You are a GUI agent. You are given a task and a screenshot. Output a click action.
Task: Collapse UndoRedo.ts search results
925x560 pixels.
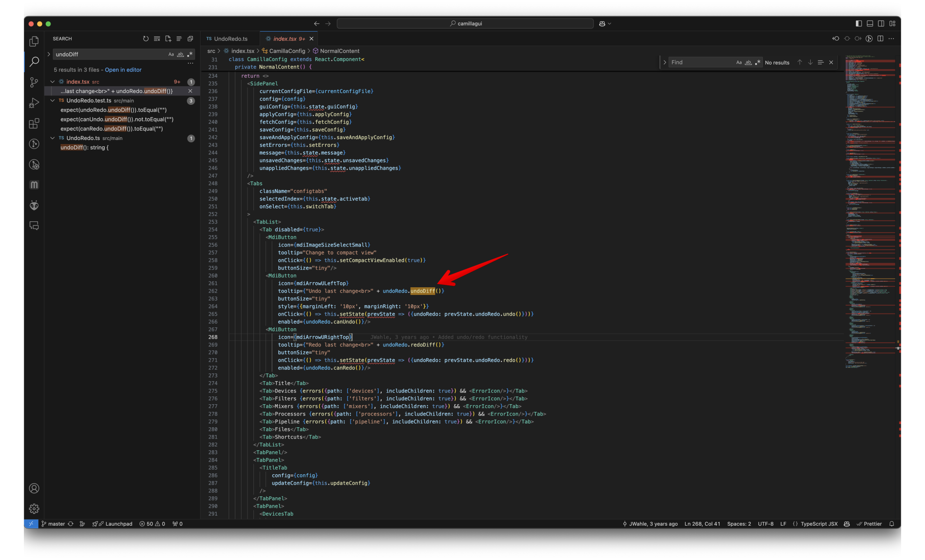tap(52, 138)
